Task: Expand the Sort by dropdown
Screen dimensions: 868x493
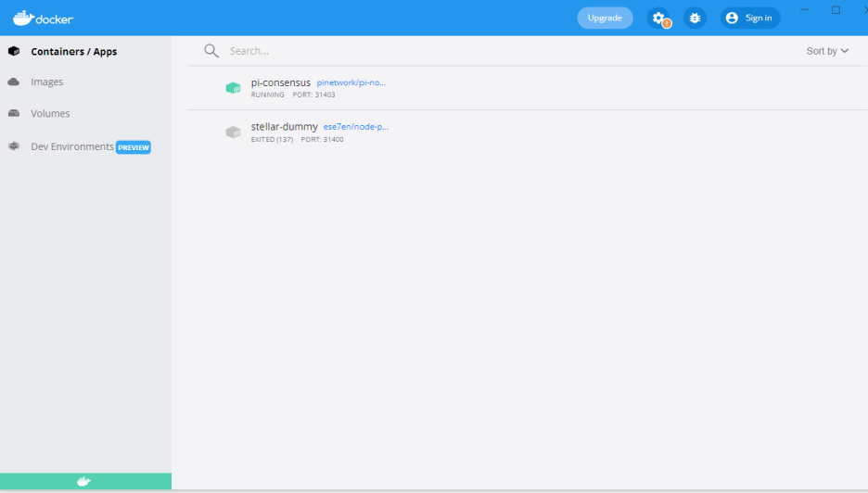Action: click(827, 51)
